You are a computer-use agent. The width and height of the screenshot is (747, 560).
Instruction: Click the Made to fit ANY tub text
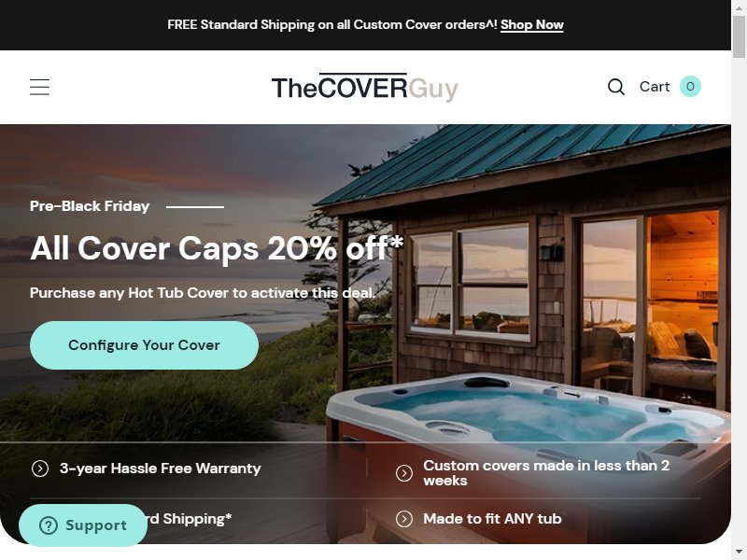pyautogui.click(x=492, y=519)
